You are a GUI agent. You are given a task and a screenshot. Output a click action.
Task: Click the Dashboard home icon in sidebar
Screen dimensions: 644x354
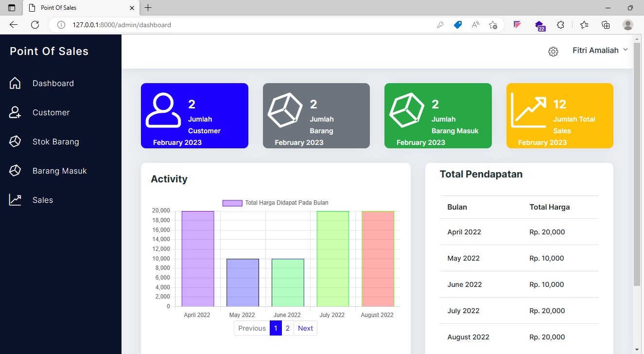click(x=15, y=83)
